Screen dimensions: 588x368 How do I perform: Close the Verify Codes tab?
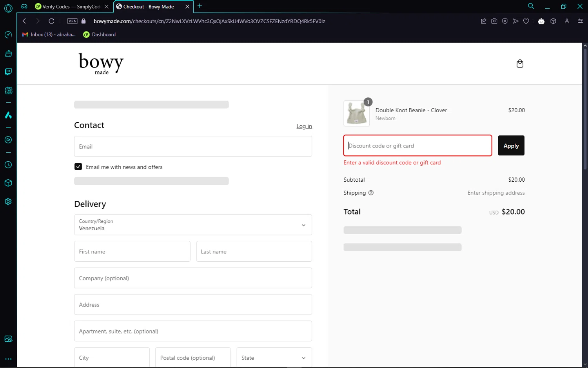coord(107,7)
